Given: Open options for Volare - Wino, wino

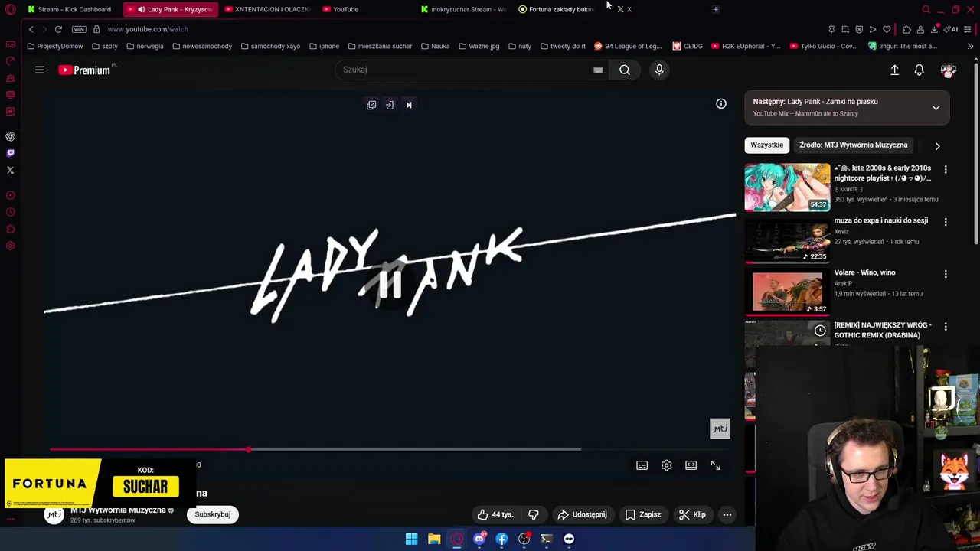Looking at the screenshot, I should (x=946, y=274).
